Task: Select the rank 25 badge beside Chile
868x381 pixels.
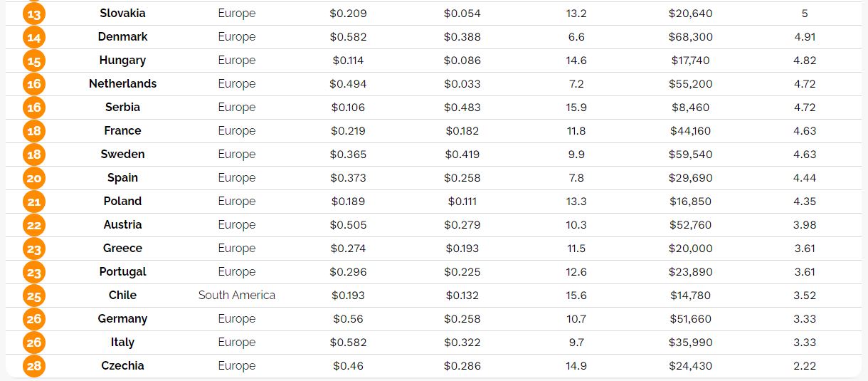Action: [x=33, y=296]
